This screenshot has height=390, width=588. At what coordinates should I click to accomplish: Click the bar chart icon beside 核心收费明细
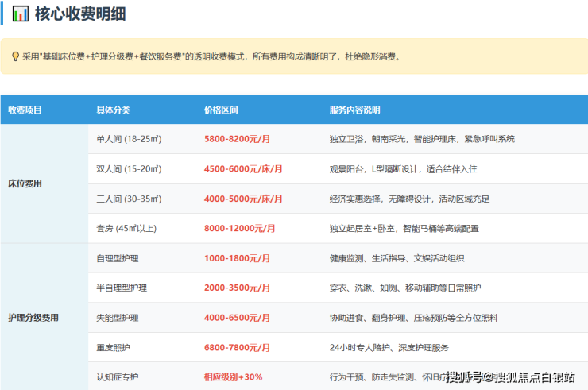pos(21,14)
